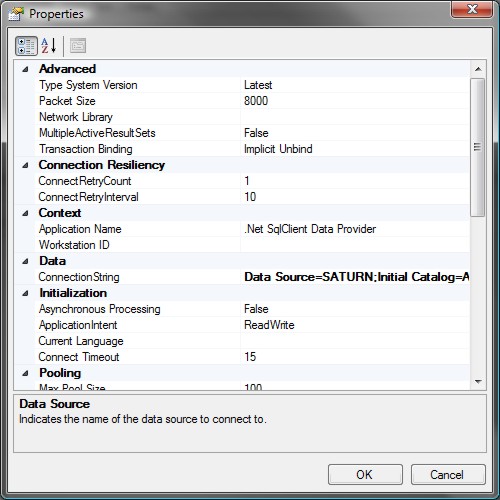Select the ConnectionString value field
500x500 pixels.
click(355, 277)
